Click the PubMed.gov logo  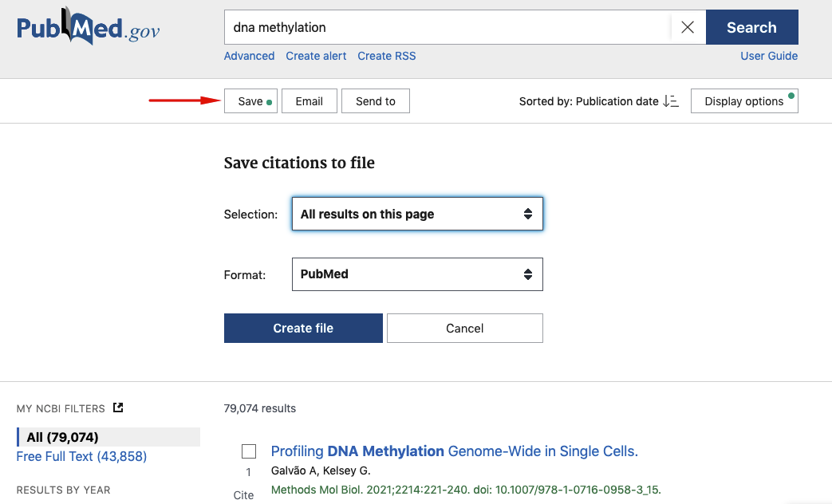(x=88, y=26)
